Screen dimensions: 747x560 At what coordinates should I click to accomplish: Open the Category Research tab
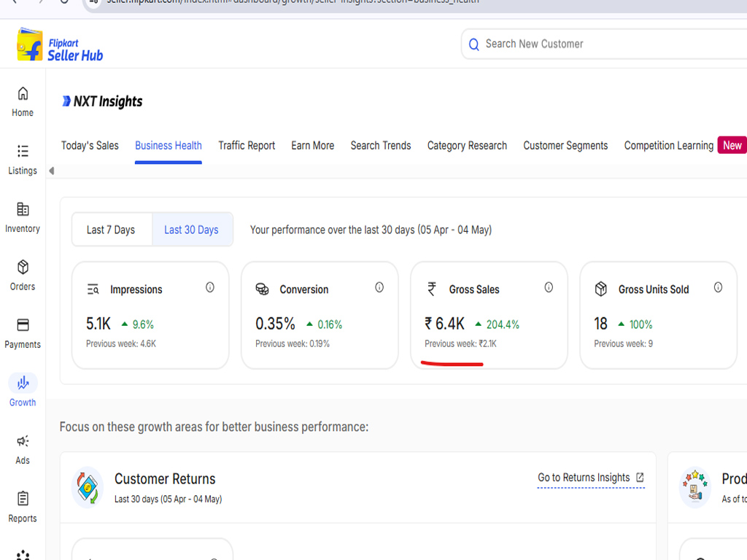467,146
